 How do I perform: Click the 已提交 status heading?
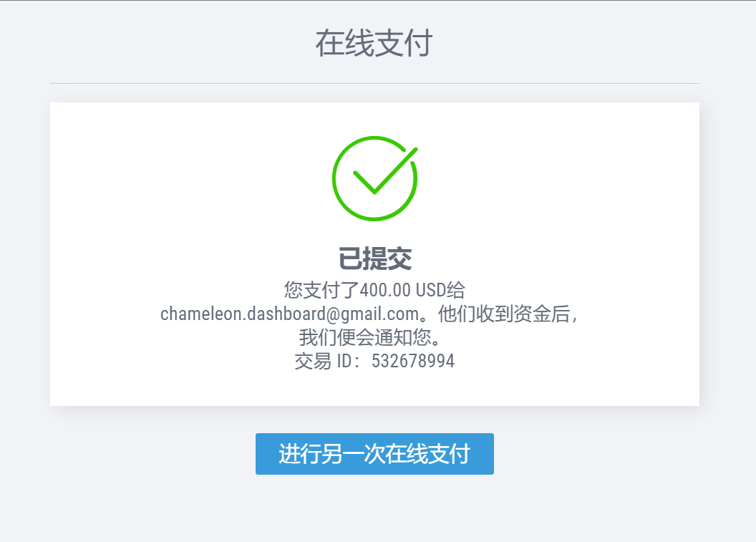tap(374, 258)
